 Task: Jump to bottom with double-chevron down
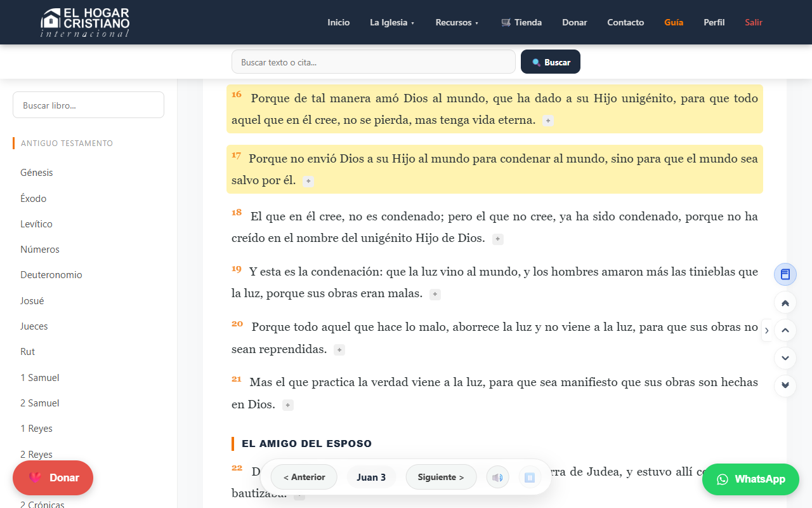(785, 385)
